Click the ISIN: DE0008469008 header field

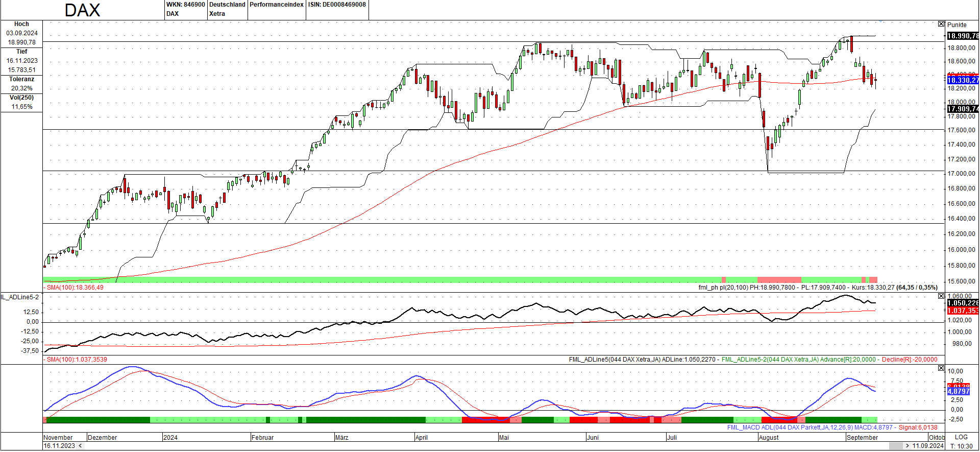pyautogui.click(x=337, y=5)
